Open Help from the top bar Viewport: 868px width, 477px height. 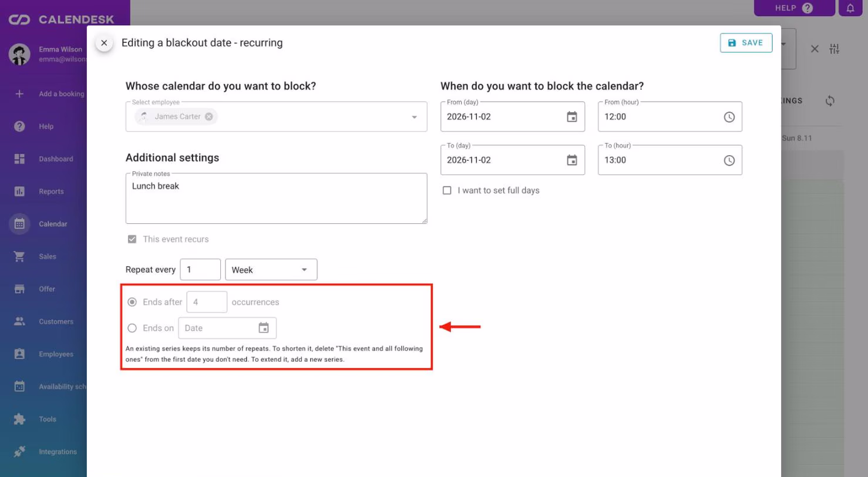(x=794, y=8)
